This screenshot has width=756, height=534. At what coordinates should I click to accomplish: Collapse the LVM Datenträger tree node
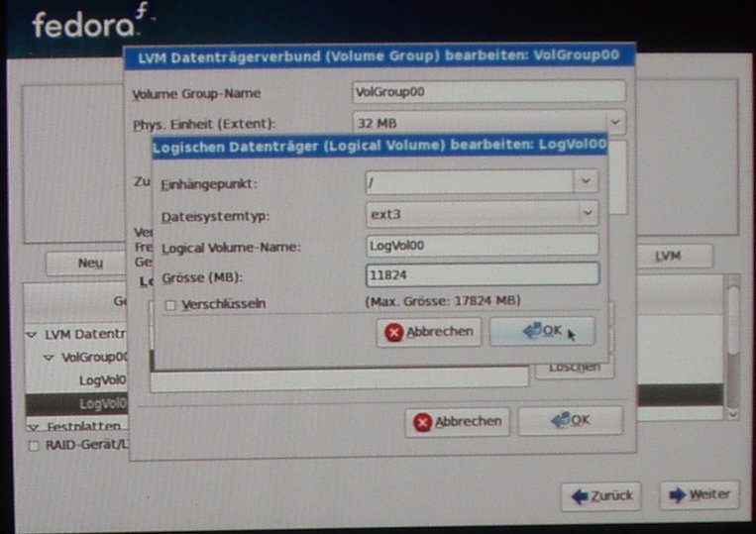[x=32, y=335]
